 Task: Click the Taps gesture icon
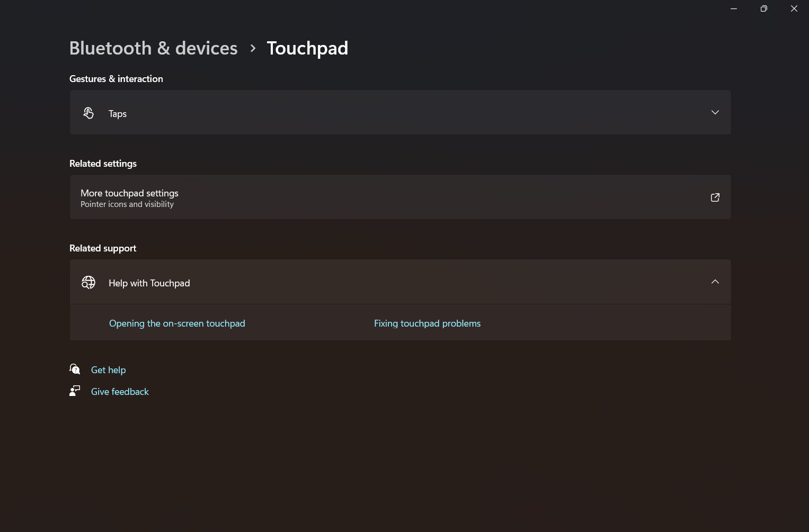click(x=88, y=112)
